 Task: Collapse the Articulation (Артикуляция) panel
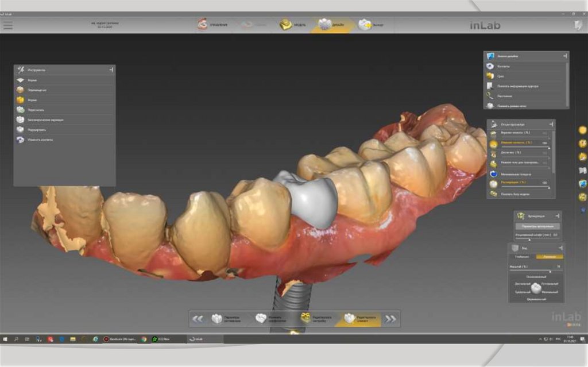557,216
